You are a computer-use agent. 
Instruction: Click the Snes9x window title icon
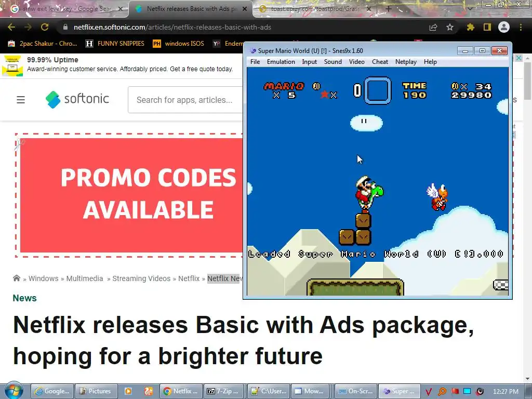pos(252,51)
